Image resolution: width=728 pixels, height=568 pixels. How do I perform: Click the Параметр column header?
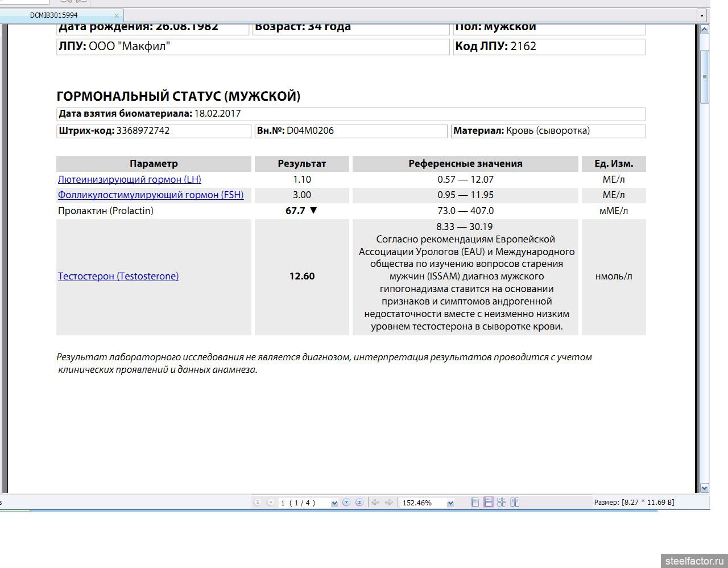pyautogui.click(x=154, y=163)
